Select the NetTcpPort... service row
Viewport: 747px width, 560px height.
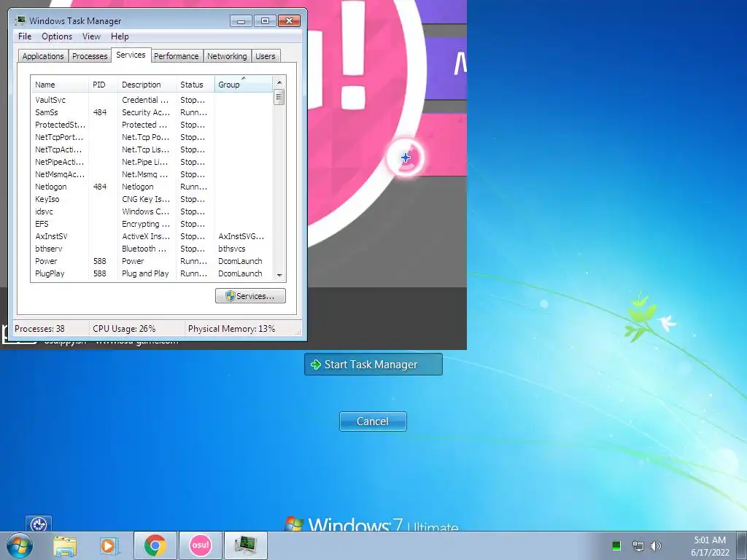[x=152, y=137]
